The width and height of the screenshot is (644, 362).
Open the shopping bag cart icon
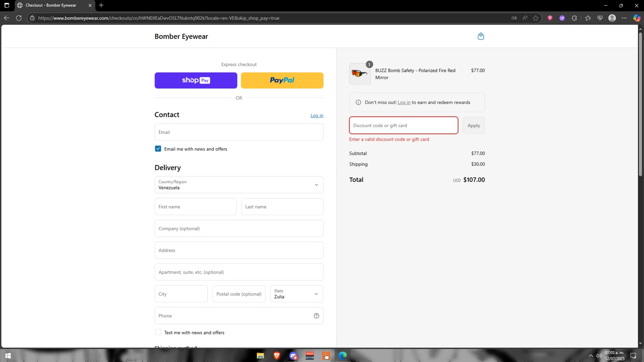481,37
